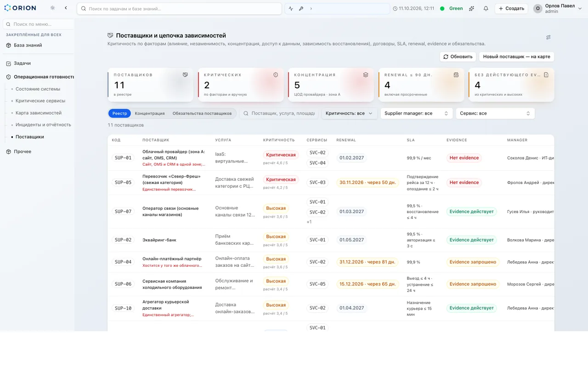Screen dimensions: 588x368
Task: Open Инциденты и отчётность menu item
Action: [x=43, y=125]
